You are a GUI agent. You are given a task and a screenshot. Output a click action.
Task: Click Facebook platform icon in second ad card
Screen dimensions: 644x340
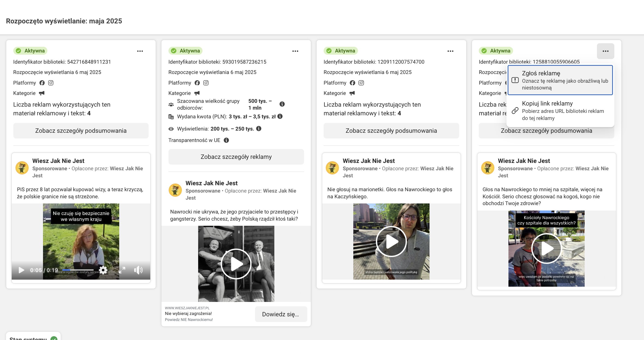tap(197, 83)
